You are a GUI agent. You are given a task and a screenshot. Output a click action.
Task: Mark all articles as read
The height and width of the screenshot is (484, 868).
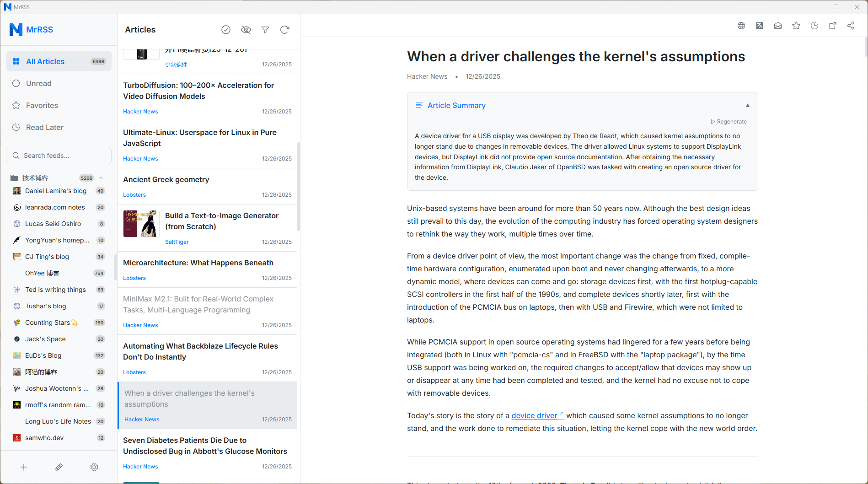[226, 30]
